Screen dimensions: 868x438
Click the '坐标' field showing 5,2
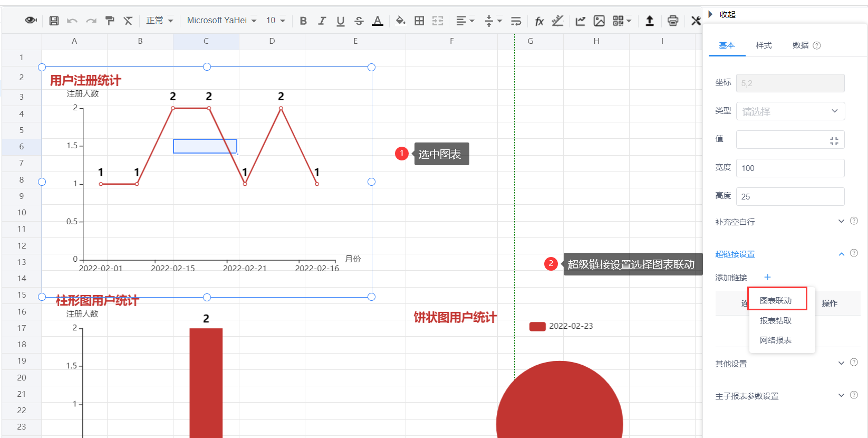click(790, 83)
